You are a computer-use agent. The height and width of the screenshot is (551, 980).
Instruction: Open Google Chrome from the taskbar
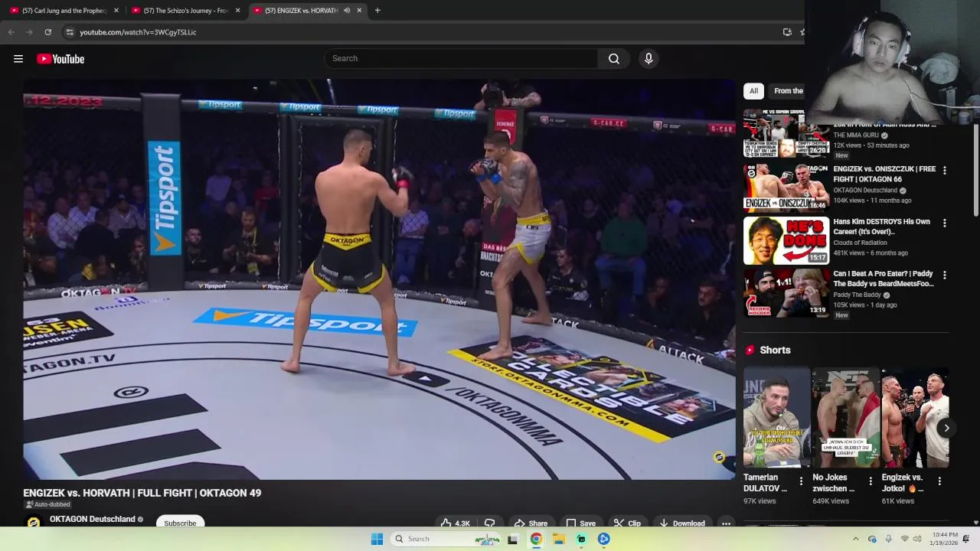(x=536, y=539)
